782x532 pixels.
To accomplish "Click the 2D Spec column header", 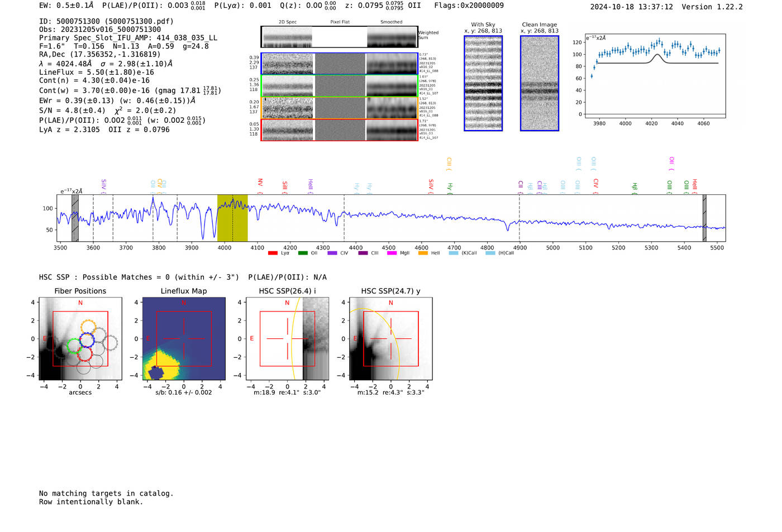I will pos(287,22).
